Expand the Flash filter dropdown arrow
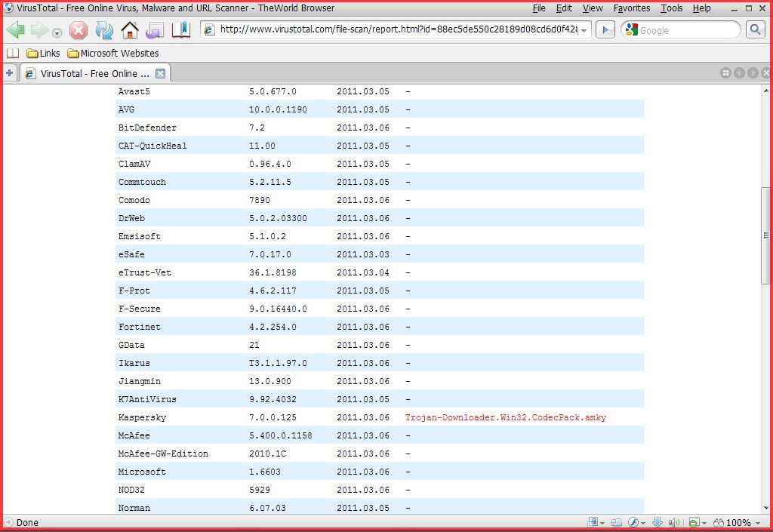This screenshot has width=773, height=532. [643, 523]
